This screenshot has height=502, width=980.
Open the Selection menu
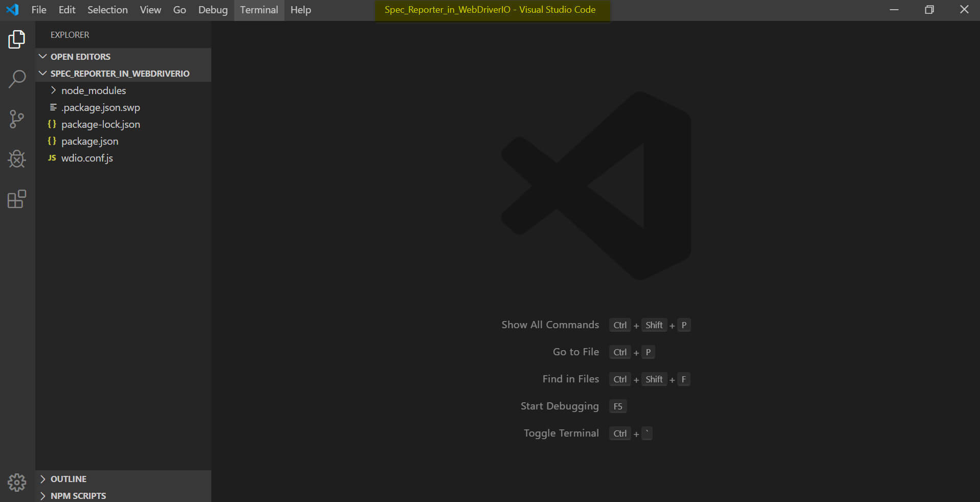[107, 10]
